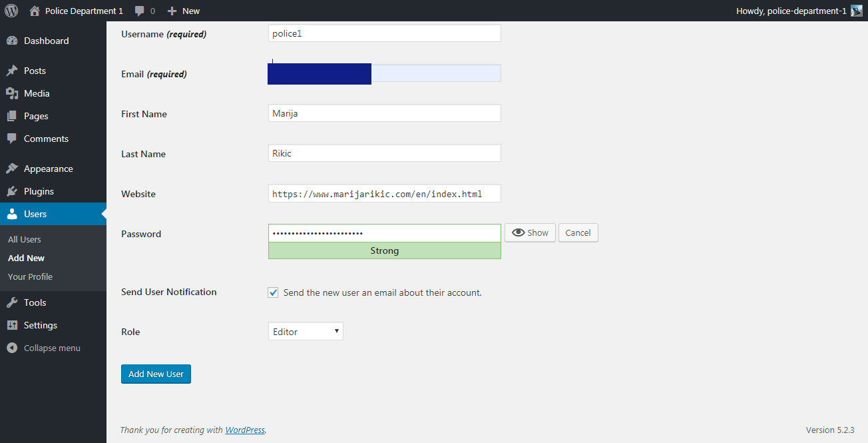
Task: Open the Role dropdown
Action: click(305, 330)
